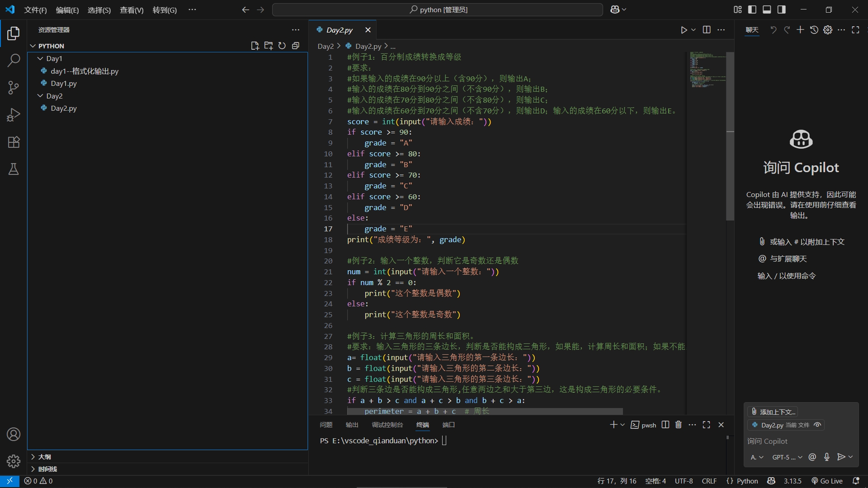The height and width of the screenshot is (488, 868).
Task: Toggle the primary side bar layout button
Action: pos(752,9)
